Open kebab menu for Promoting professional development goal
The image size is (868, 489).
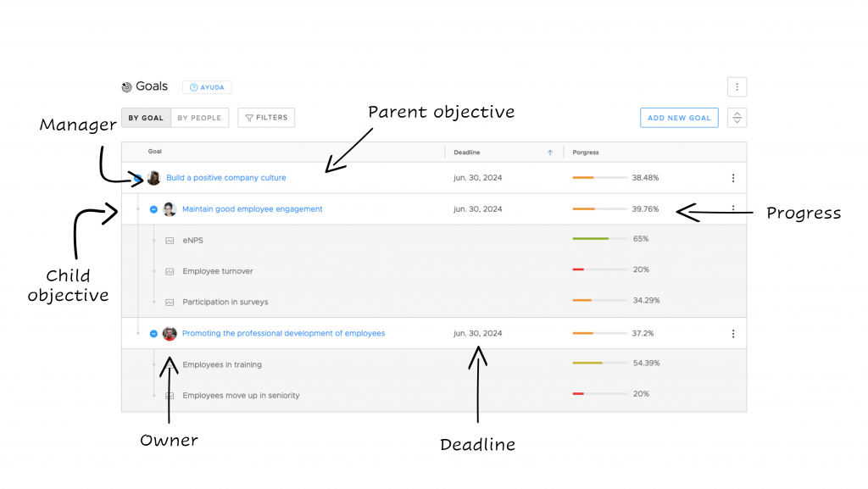click(x=733, y=334)
